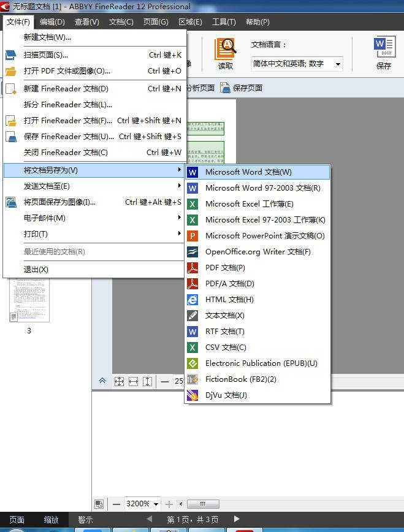Expand the 发送文档至(E) submenu
404x532 pixels.
click(x=94, y=186)
